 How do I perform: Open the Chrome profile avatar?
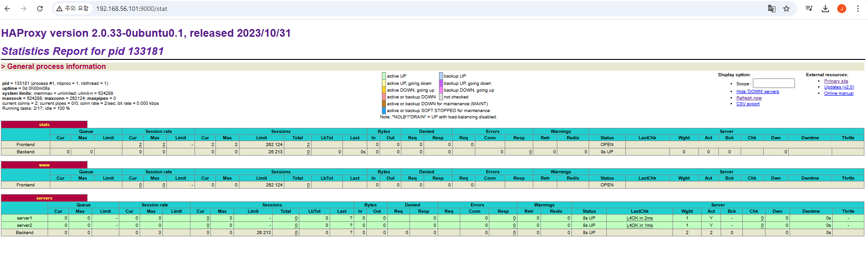point(842,9)
